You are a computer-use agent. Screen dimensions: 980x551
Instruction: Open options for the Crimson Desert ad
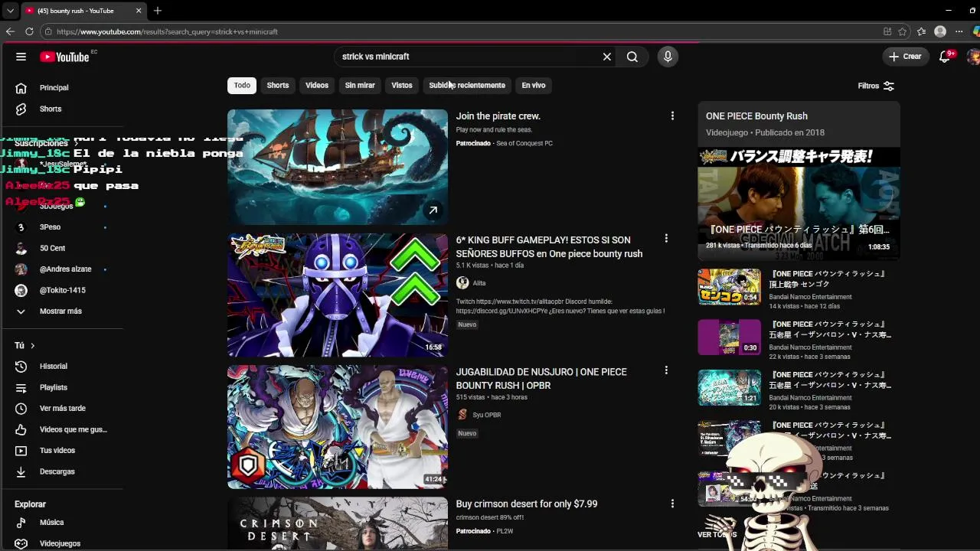672,504
